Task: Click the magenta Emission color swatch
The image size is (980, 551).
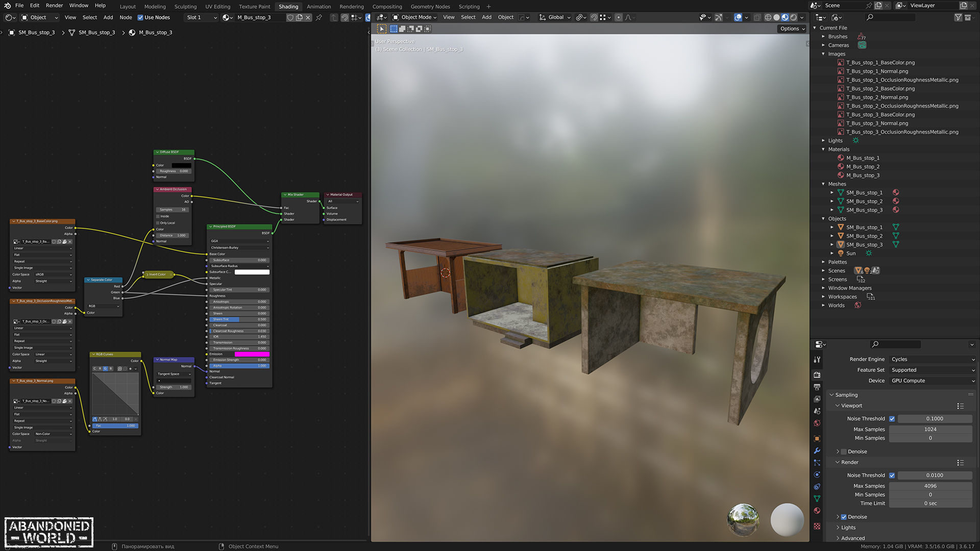Action: tap(252, 354)
